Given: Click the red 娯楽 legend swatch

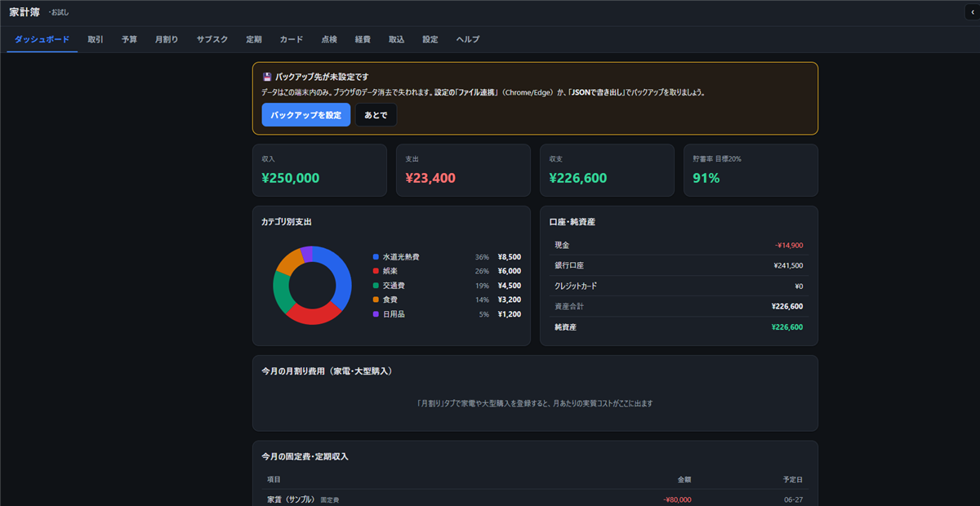Looking at the screenshot, I should click(376, 271).
